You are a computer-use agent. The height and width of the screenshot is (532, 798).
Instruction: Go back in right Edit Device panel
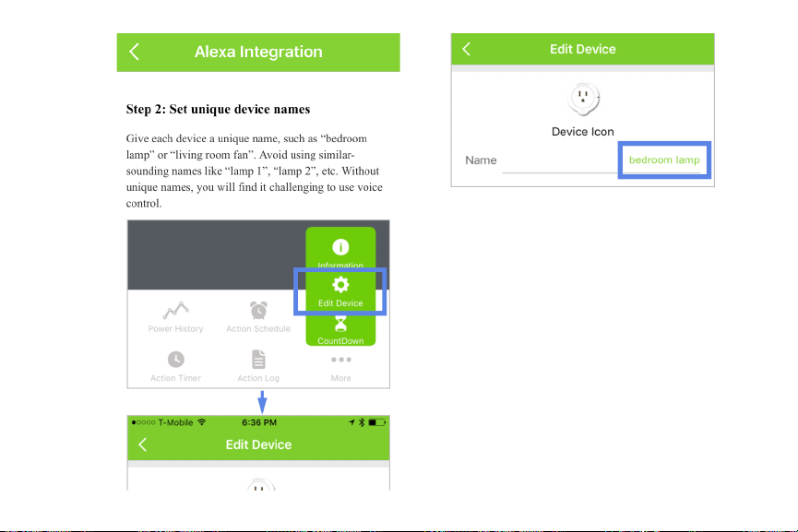[466, 49]
